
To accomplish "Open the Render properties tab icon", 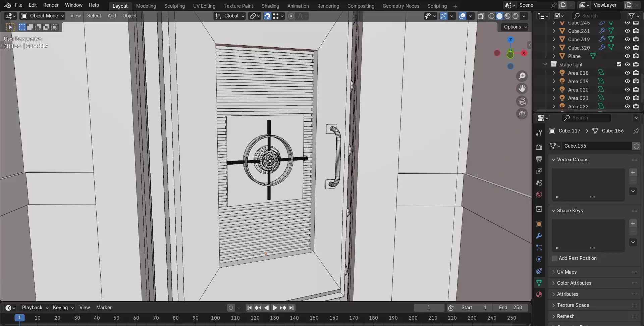I will tap(539, 147).
